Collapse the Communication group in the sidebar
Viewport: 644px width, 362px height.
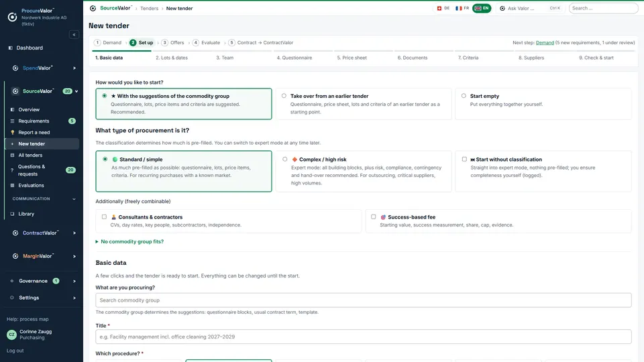coord(74,199)
